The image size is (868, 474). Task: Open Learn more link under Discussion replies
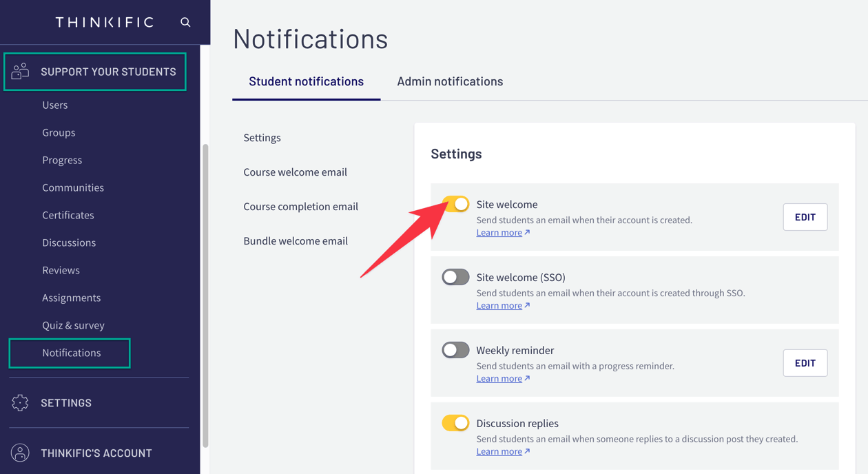point(499,452)
